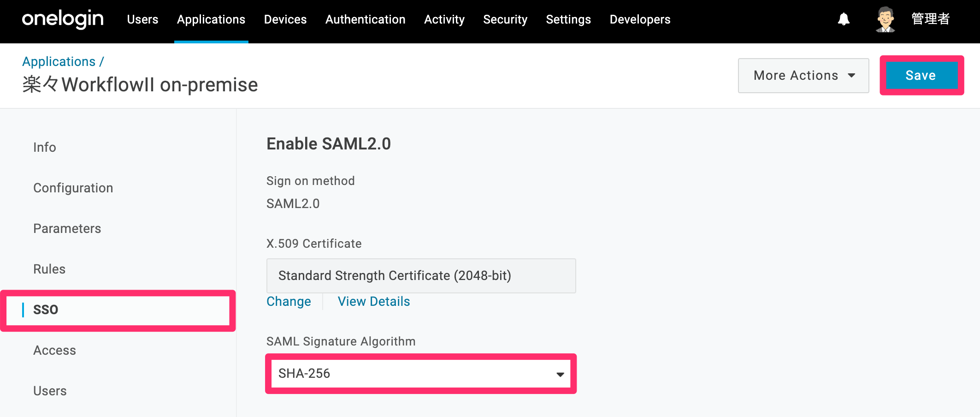The image size is (980, 417).
Task: Click the administrator avatar image
Action: (885, 19)
